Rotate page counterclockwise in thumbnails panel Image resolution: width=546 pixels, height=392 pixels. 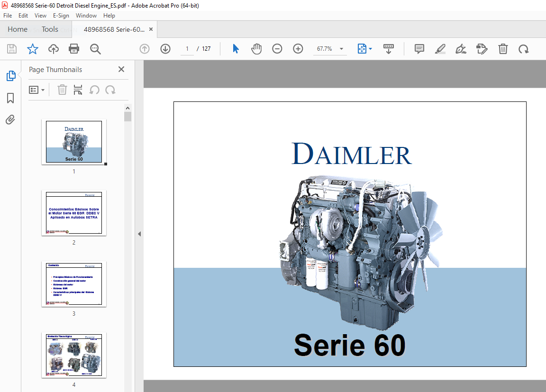coord(94,90)
